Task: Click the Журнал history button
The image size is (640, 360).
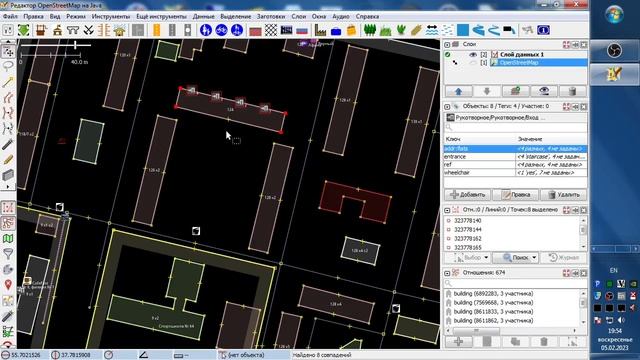Action: 563,258
